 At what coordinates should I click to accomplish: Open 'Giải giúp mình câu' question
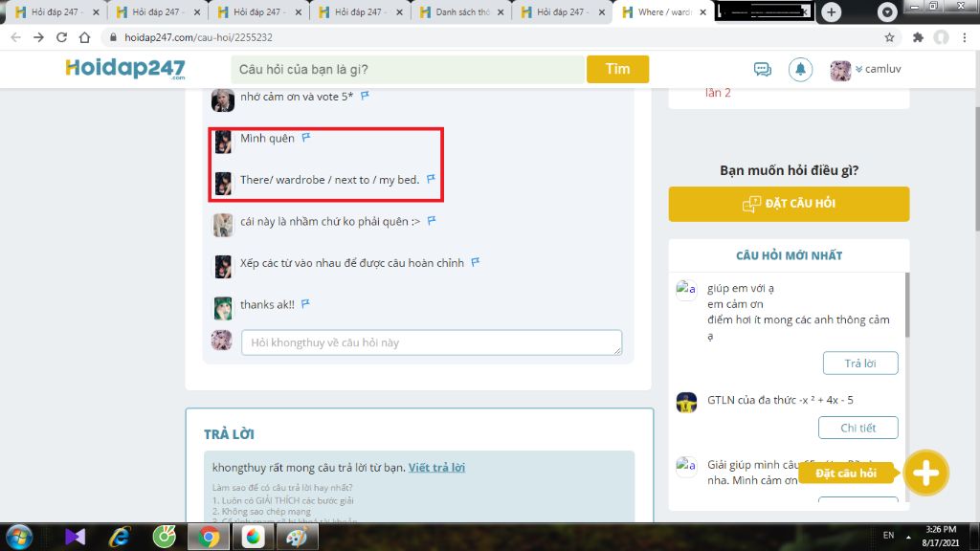click(x=753, y=473)
